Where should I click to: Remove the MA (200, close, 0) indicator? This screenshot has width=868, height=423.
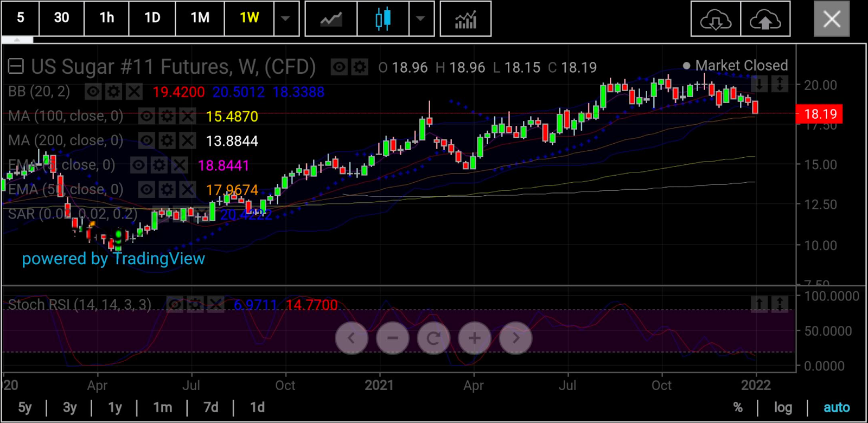(x=187, y=141)
